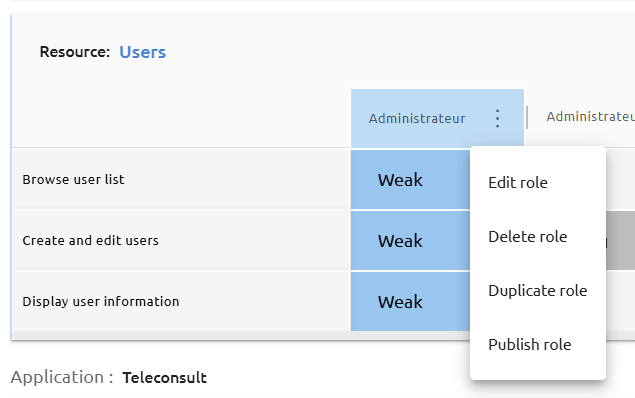
Task: Click Duplicate role menu entry
Action: [x=538, y=291]
